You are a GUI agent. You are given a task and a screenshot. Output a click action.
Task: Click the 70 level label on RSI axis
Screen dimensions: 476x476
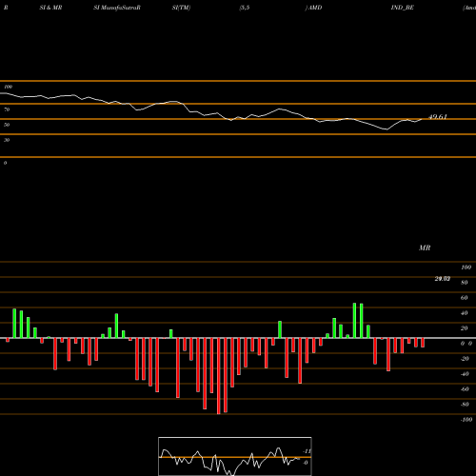click(7, 109)
